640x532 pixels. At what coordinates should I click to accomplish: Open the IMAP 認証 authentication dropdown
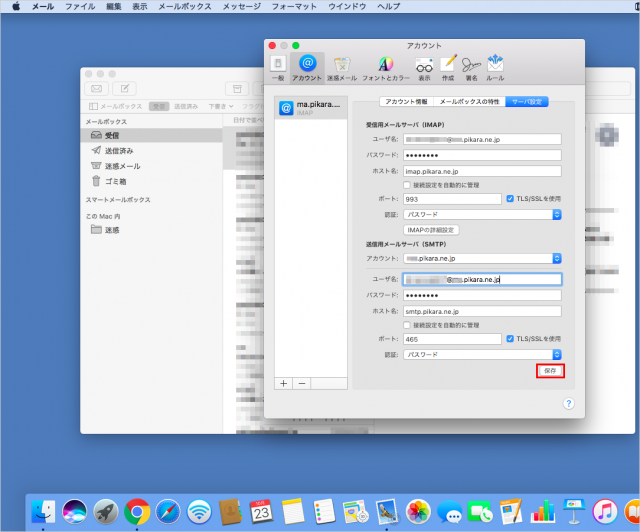click(481, 214)
